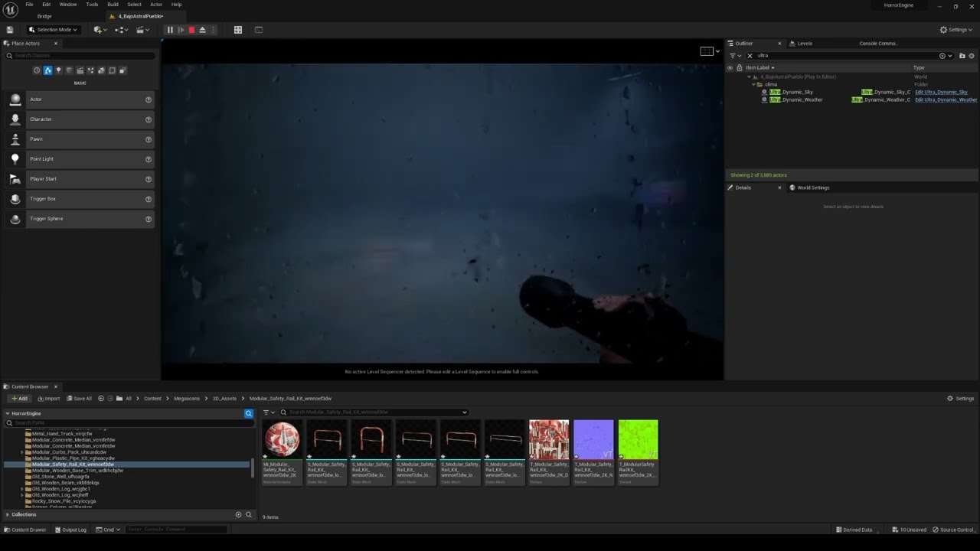Expand the Modular_Curbs_Pack folder
This screenshot has height=551, width=980.
point(22,452)
